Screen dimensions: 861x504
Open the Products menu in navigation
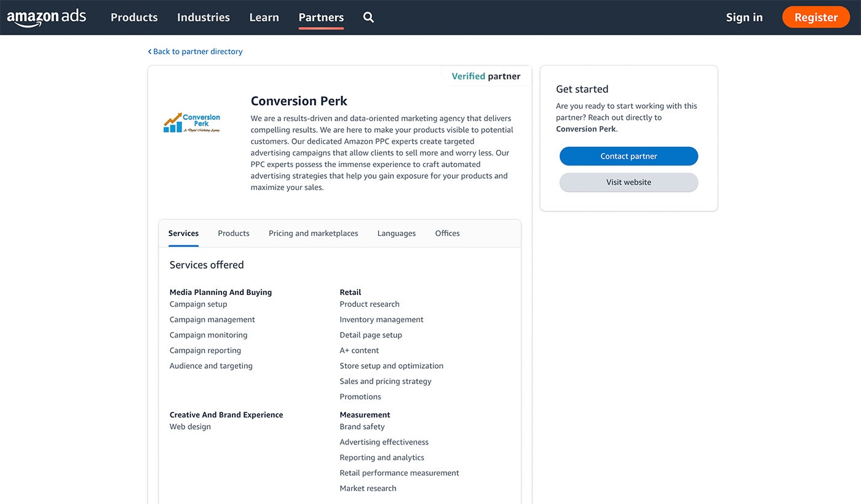coord(133,17)
